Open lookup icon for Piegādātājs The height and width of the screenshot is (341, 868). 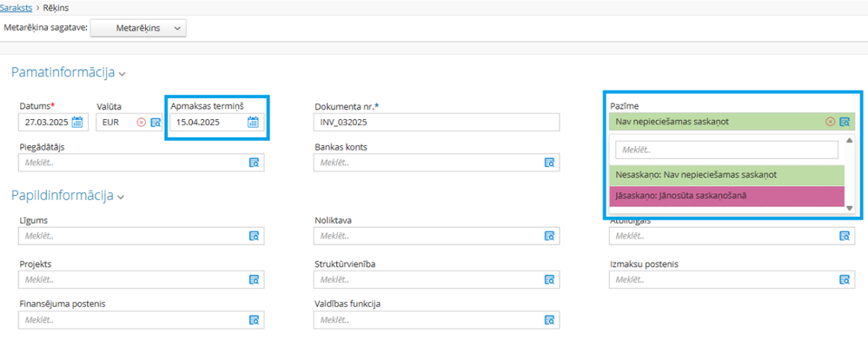coord(254,163)
